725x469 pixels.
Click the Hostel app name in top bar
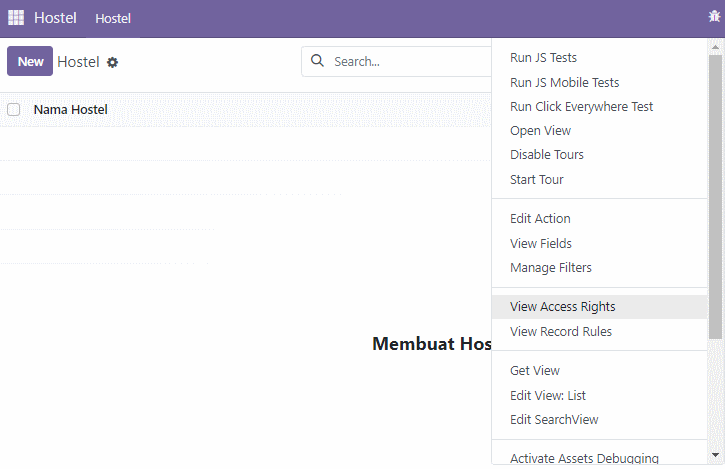click(55, 18)
